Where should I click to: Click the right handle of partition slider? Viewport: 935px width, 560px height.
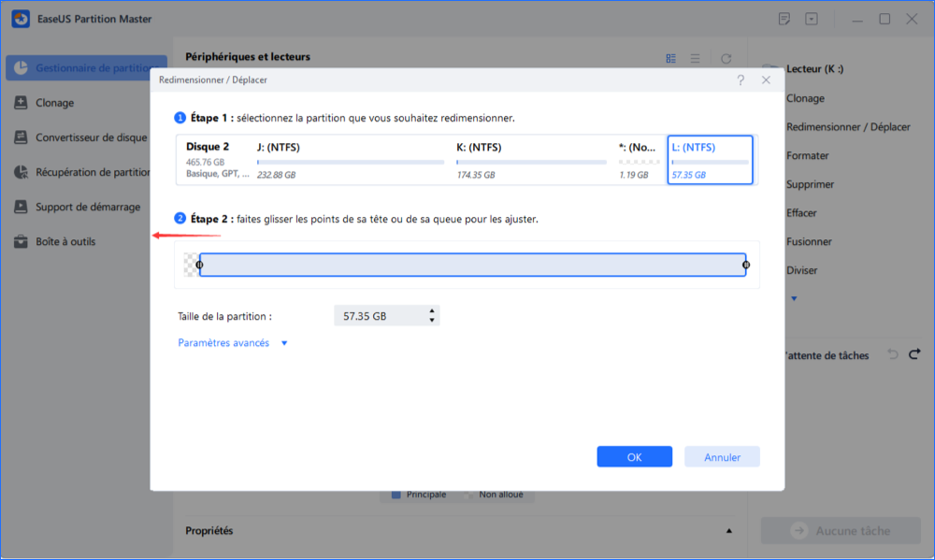[745, 266]
